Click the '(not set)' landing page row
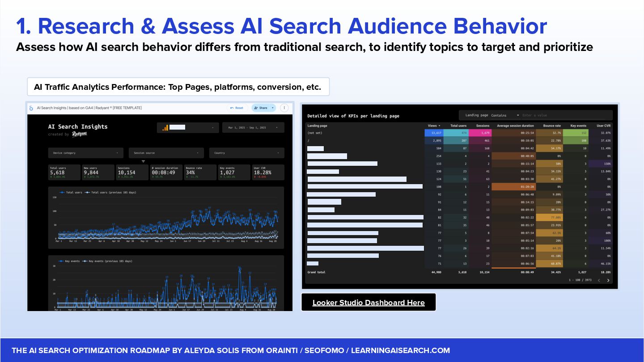This screenshot has width=644, height=362. (459, 133)
